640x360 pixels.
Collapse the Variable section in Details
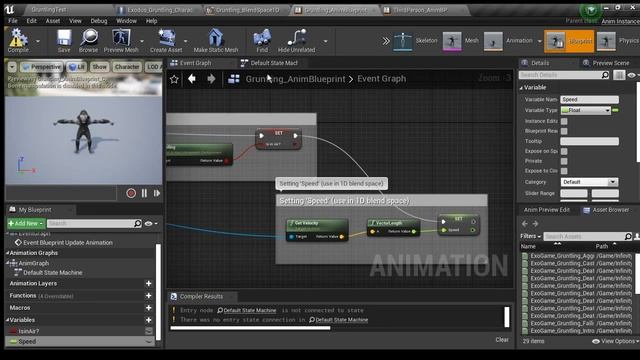click(521, 88)
